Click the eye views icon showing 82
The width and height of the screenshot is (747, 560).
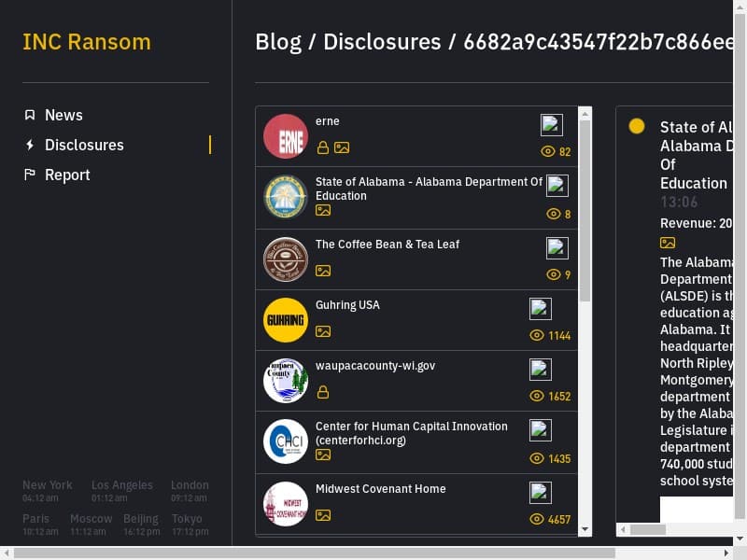[x=548, y=151]
